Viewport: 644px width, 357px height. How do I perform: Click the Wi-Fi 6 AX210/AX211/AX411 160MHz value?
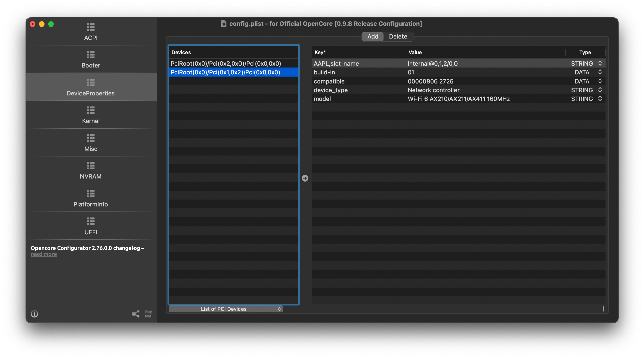tap(459, 99)
